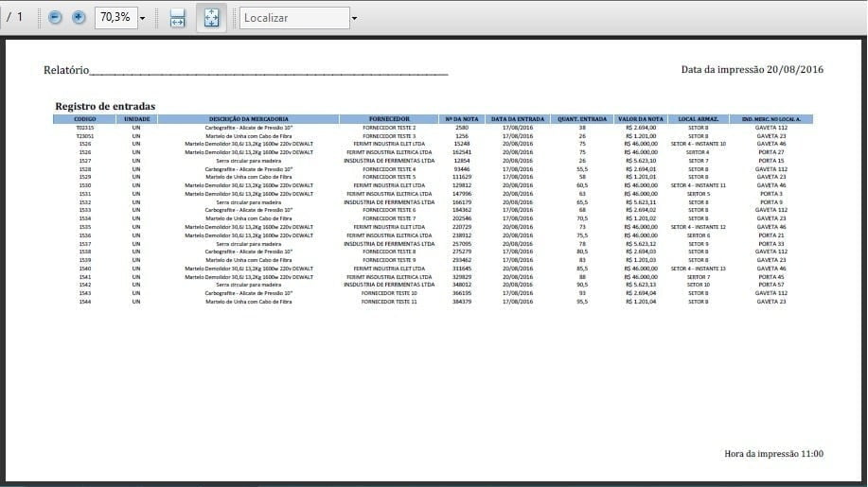Click 'Hora da impressão 11:00' footer text
Screen dimensions: 868x487
tap(773, 454)
